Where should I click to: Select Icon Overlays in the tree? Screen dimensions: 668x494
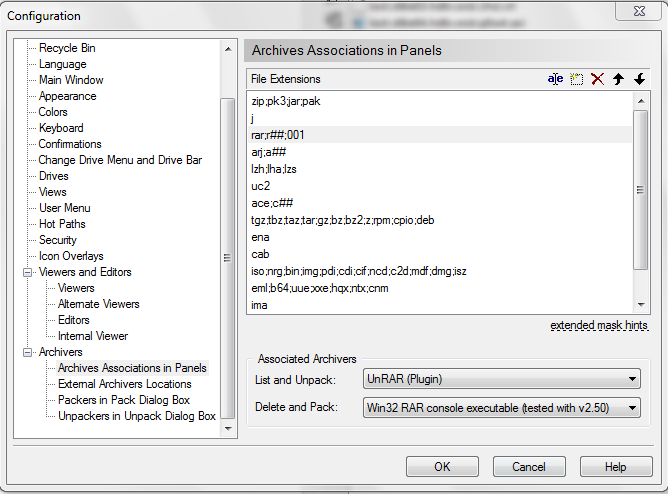point(70,256)
